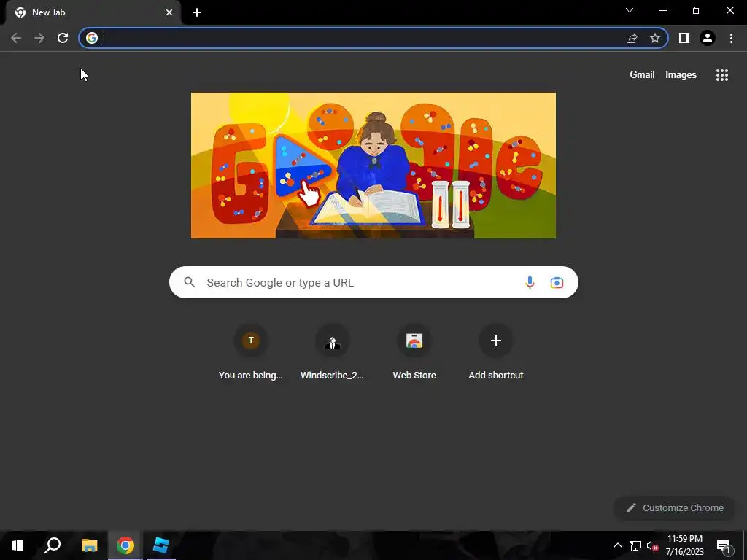Click the play button on the Doodle
This screenshot has height=560, width=747.
[x=301, y=166]
